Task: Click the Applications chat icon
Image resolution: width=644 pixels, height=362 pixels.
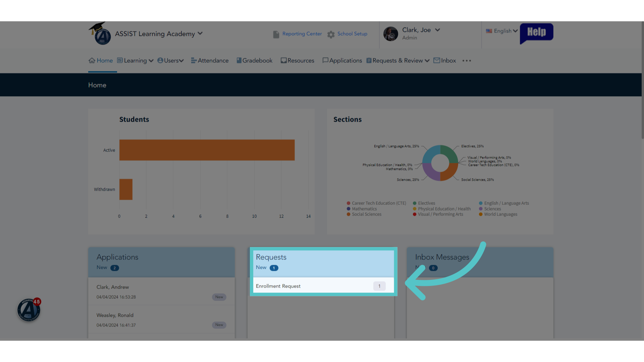Action: (325, 60)
